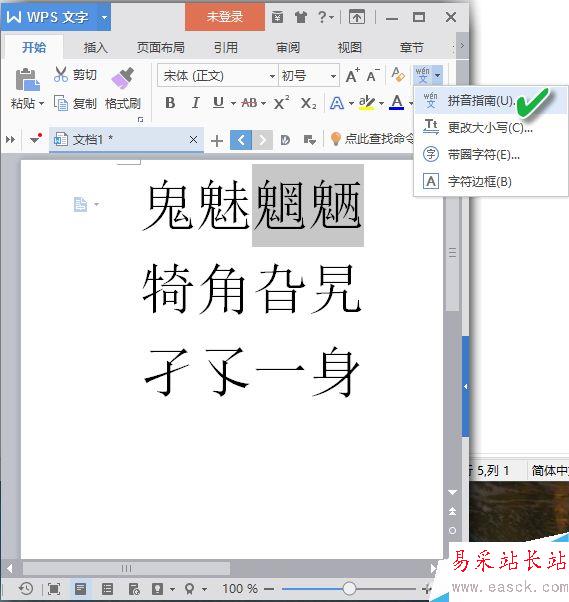Image resolution: width=569 pixels, height=602 pixels.
Task: Click the vertical scrollbar down arrow
Action: tap(453, 492)
